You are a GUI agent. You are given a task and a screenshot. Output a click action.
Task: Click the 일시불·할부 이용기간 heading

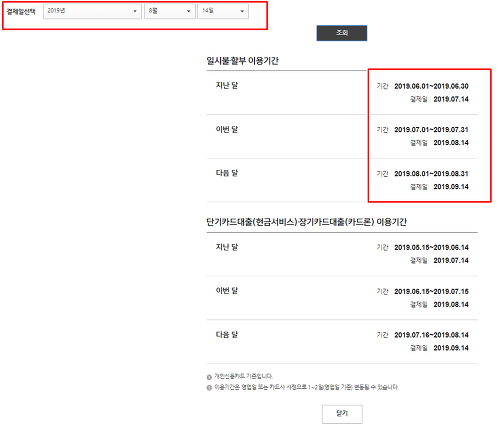(242, 61)
